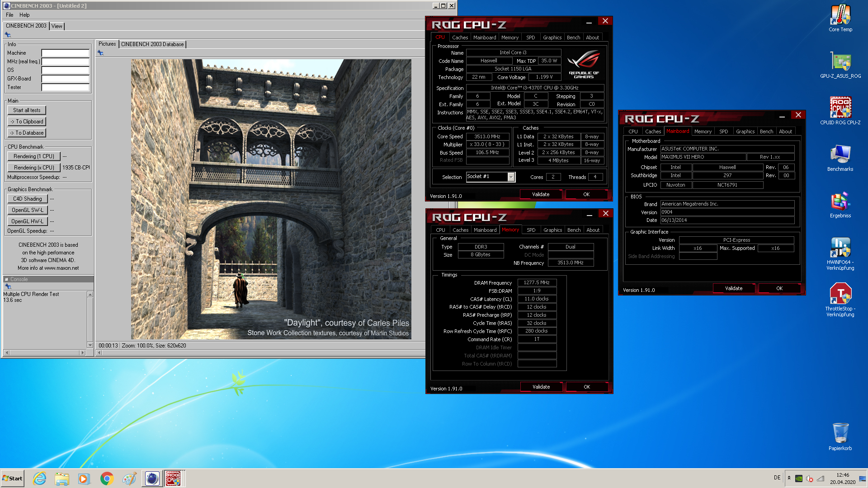Click OpenGL SW-L button
This screenshot has height=488, width=868.
click(x=28, y=210)
